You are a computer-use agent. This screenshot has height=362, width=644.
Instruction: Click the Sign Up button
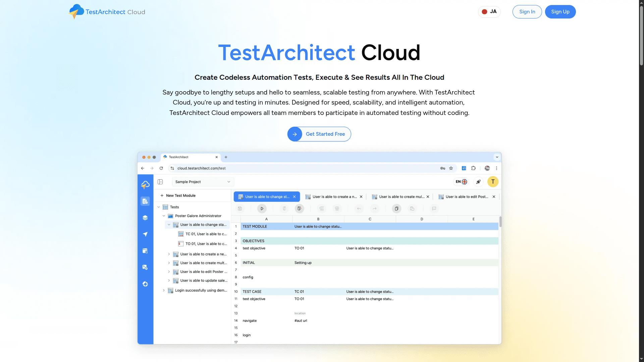tap(560, 12)
